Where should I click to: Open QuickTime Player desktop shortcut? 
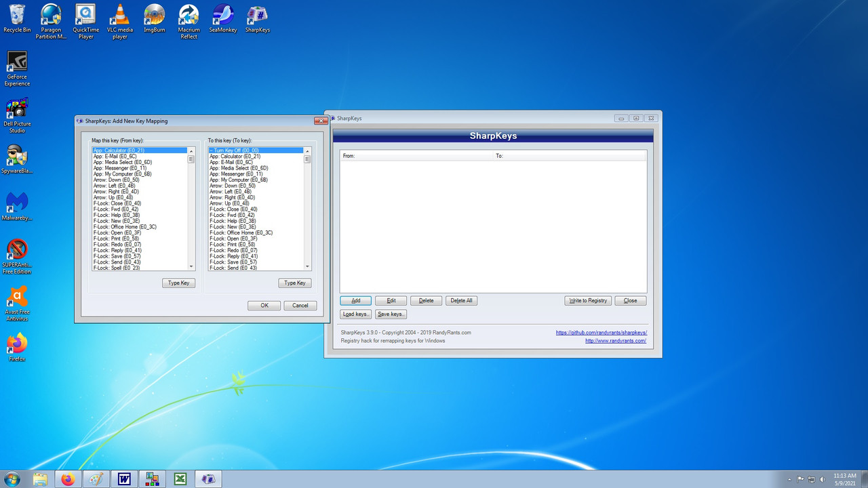tap(85, 22)
